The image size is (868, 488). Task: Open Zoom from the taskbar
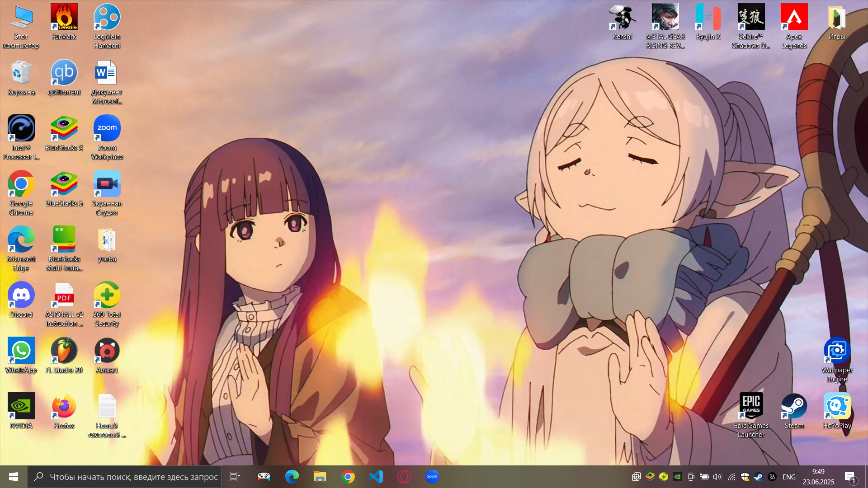(x=432, y=477)
